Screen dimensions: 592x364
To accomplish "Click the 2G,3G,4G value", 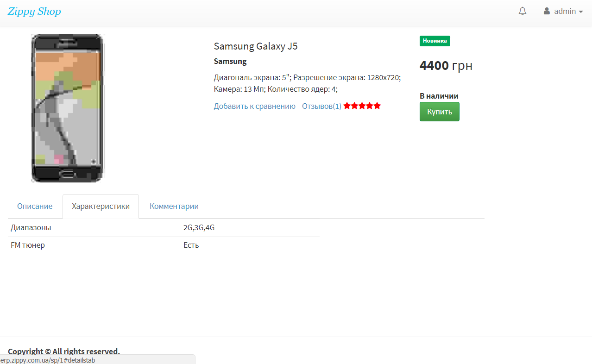I will (x=199, y=228).
